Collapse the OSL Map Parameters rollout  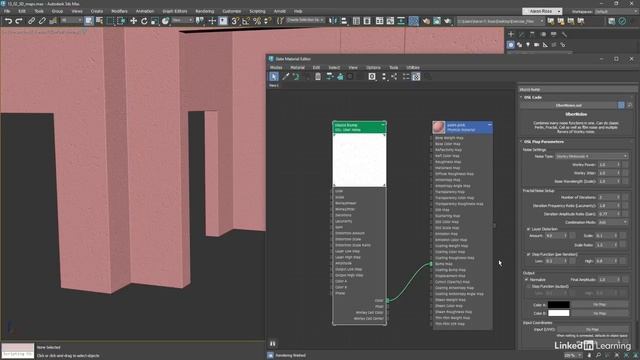click(x=543, y=142)
